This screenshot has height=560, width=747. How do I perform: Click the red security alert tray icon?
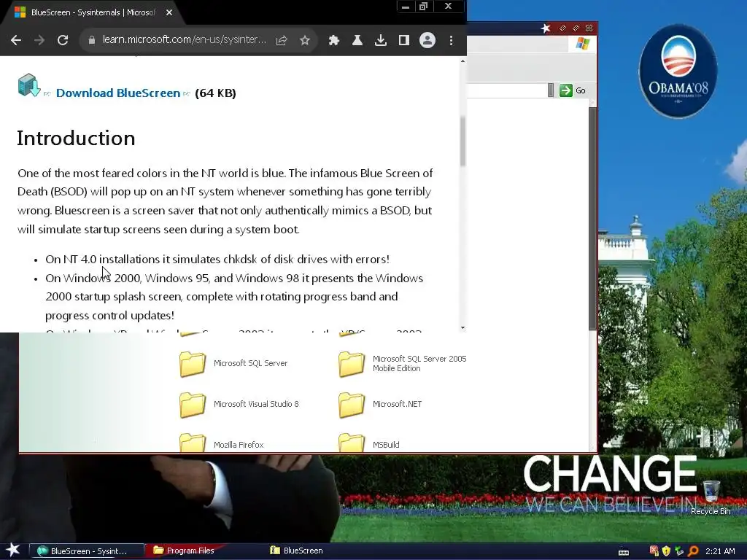click(654, 551)
